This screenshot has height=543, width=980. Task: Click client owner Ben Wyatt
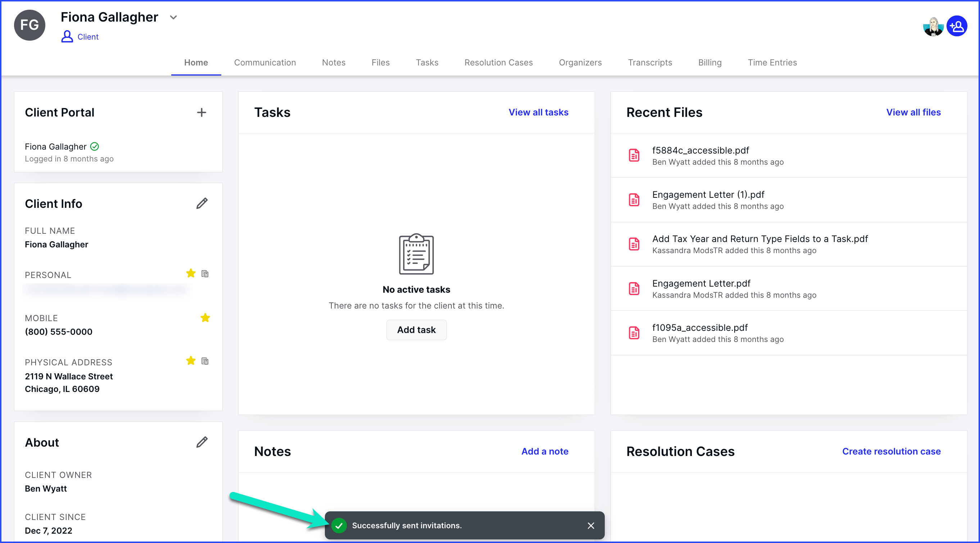pos(46,489)
